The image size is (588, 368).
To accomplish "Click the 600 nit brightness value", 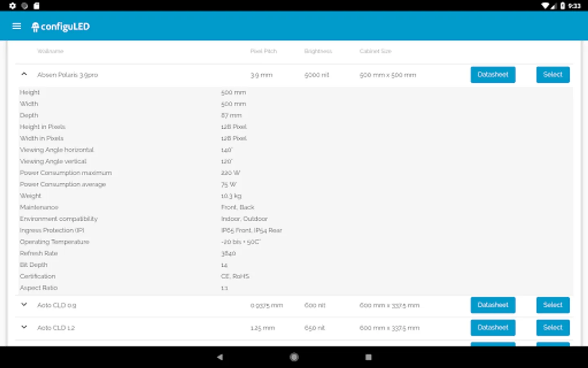I will (315, 305).
